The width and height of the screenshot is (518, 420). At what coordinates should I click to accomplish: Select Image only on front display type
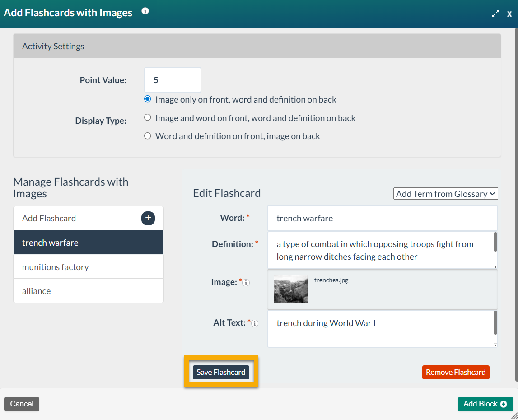[148, 99]
